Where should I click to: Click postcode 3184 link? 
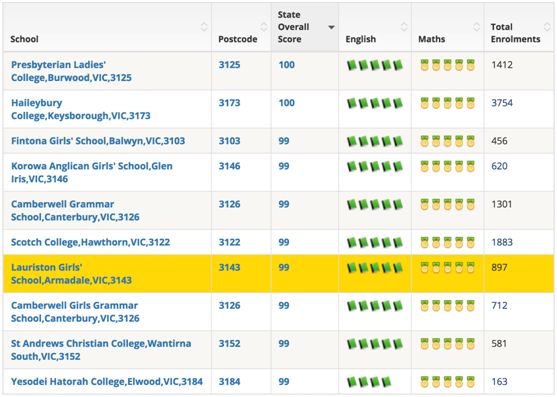coord(229,381)
